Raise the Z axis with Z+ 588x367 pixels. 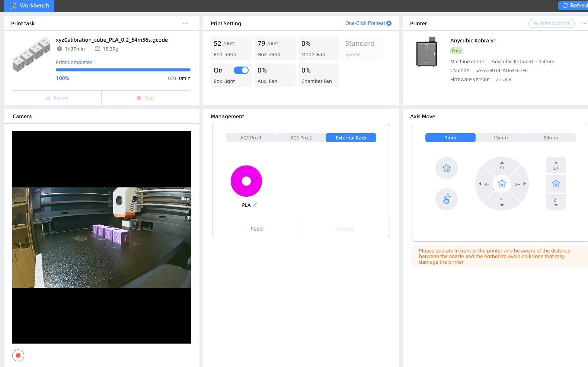click(556, 165)
